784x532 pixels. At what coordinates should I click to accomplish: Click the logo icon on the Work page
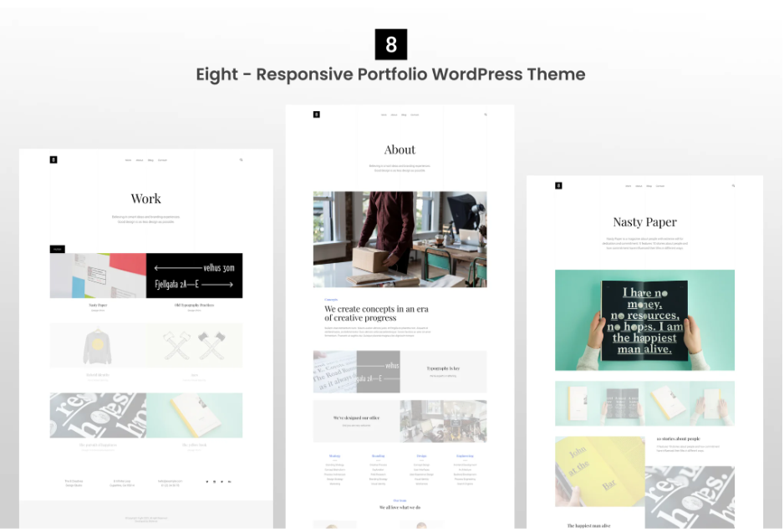click(x=53, y=160)
